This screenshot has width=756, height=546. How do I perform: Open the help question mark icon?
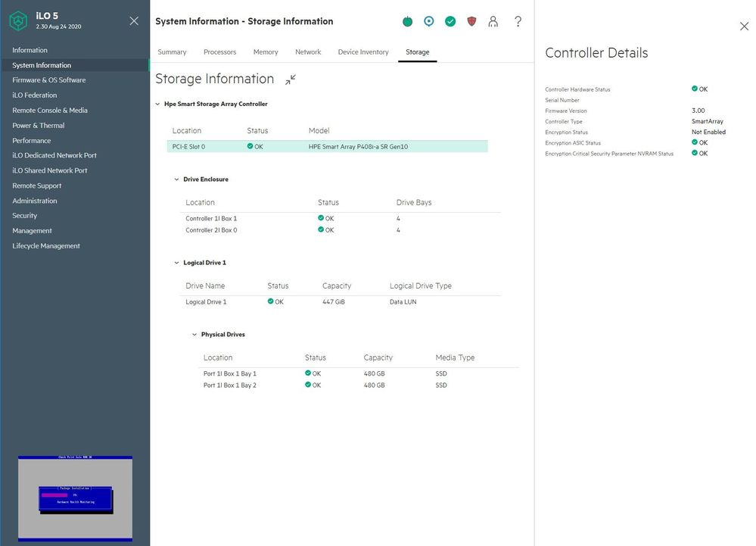[518, 22]
